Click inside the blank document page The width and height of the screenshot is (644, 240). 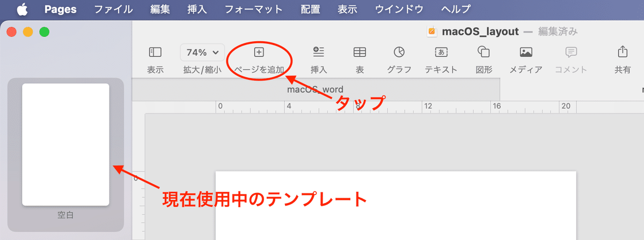point(396,206)
